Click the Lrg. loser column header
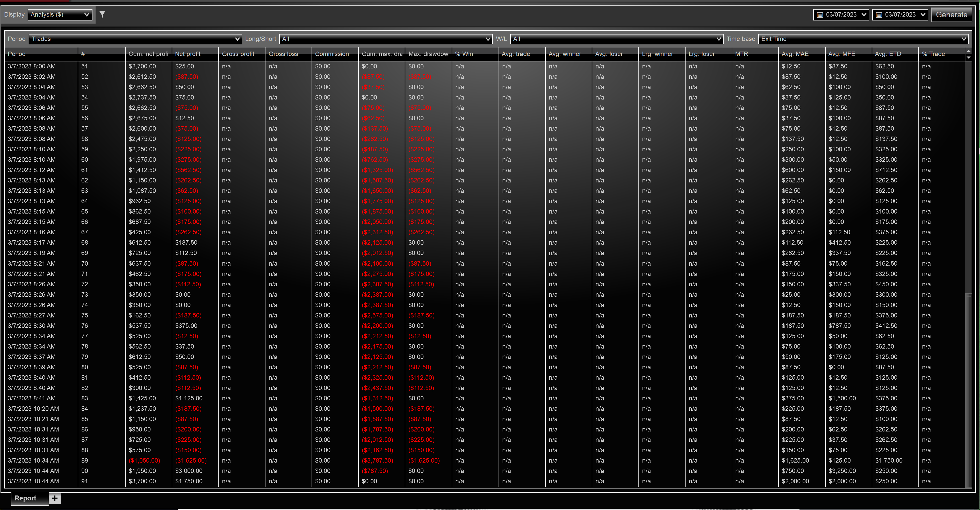Screen dimensions: 980x510 coord(708,54)
